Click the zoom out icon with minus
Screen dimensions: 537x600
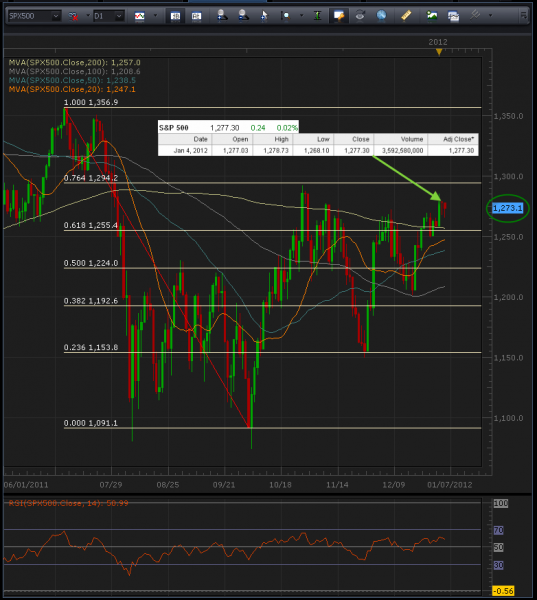(x=243, y=16)
